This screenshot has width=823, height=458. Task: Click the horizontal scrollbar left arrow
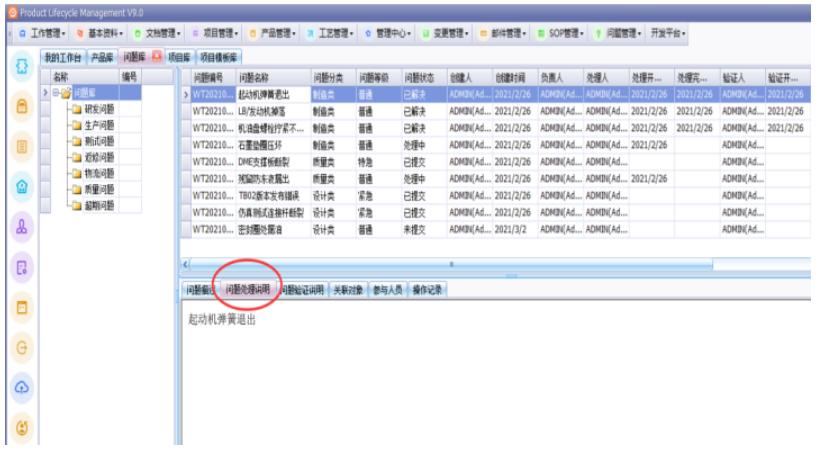[185, 264]
